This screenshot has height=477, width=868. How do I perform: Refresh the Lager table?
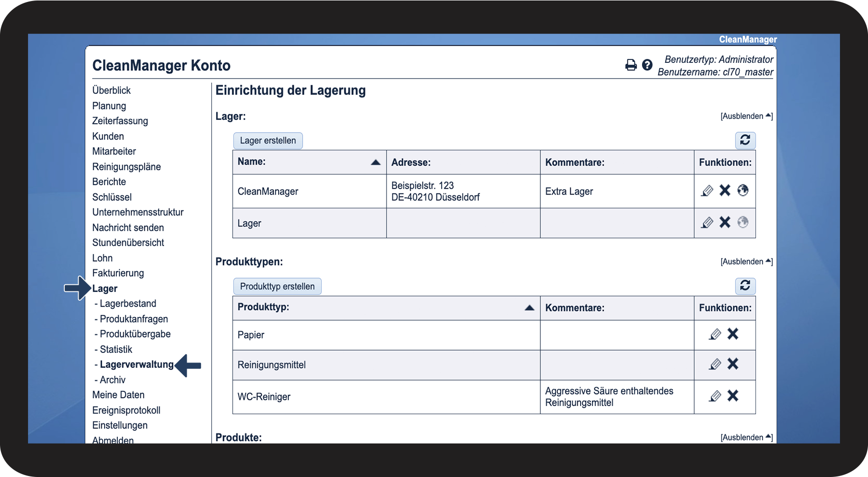(x=745, y=140)
